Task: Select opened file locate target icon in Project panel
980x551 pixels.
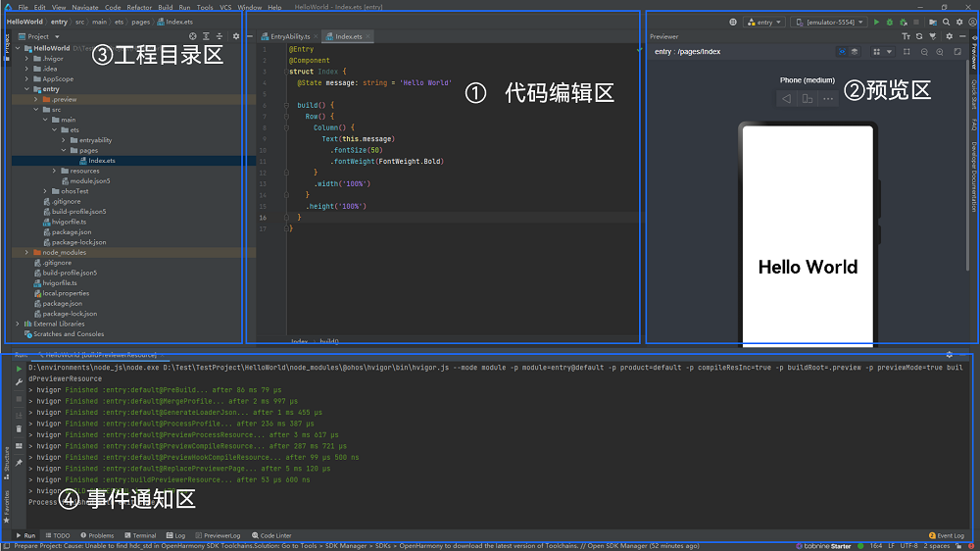Action: (x=192, y=36)
